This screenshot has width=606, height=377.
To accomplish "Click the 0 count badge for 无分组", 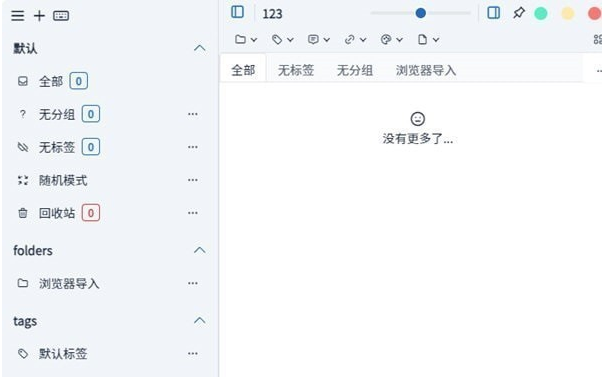I will [91, 114].
